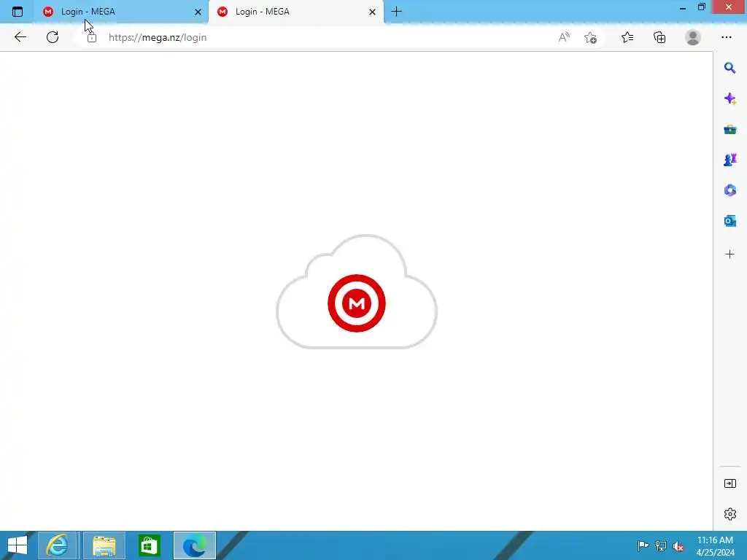Open Action Center flag icon
The image size is (747, 560).
point(643,545)
